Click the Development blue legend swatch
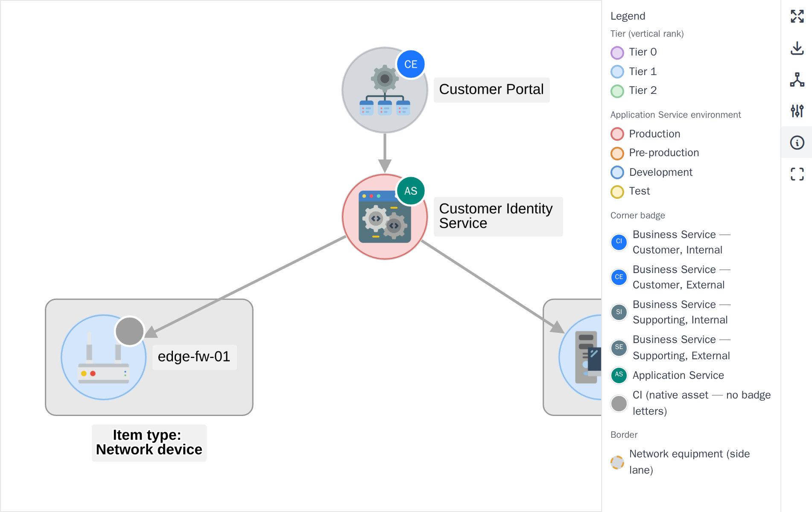This screenshot has width=812, height=512. pos(617,172)
